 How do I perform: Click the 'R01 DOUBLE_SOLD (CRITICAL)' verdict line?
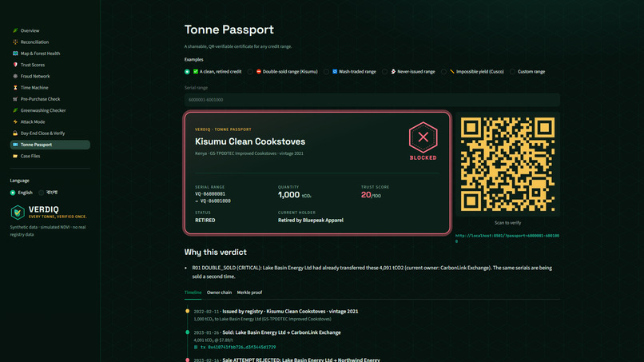372,272
